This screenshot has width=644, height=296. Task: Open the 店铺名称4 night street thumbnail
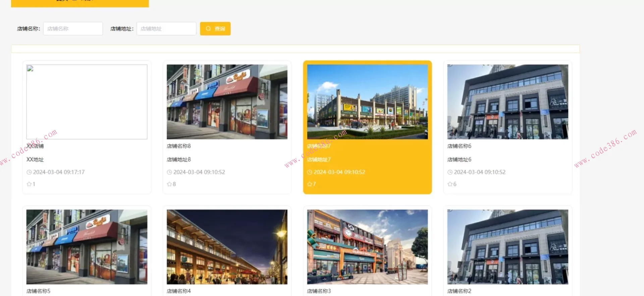pos(227,247)
